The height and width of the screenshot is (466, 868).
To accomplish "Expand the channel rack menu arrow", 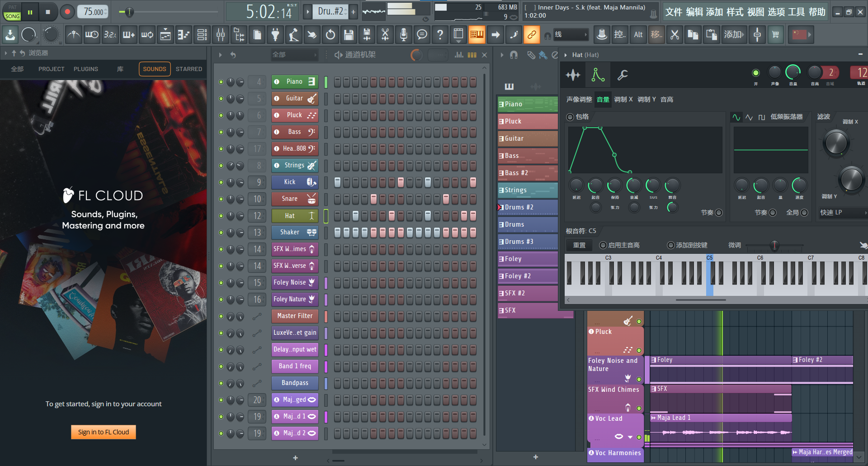I will (x=220, y=55).
